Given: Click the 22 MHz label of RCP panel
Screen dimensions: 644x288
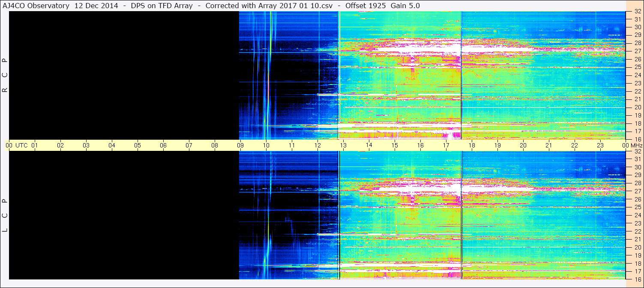Looking at the screenshot, I should click(637, 91).
